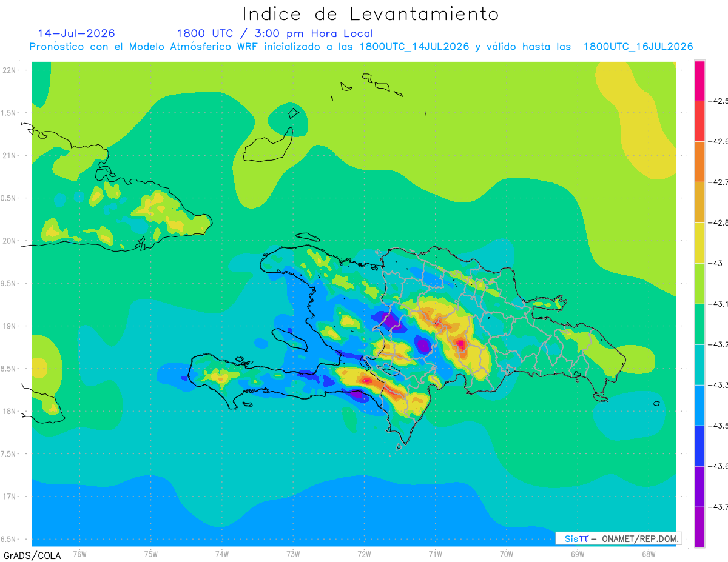Pick the light blue swatch between -43.3 and -43.5
Screen dimensions: 728x562
tap(699, 405)
